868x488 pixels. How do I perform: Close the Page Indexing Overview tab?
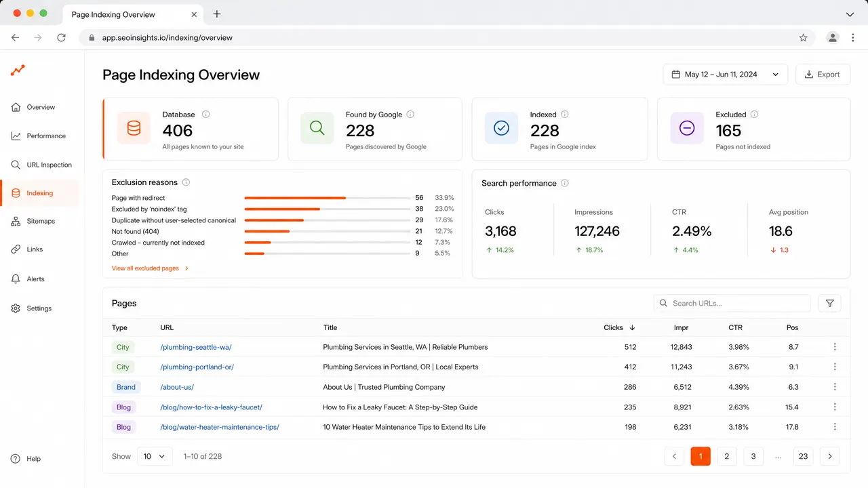coord(195,14)
